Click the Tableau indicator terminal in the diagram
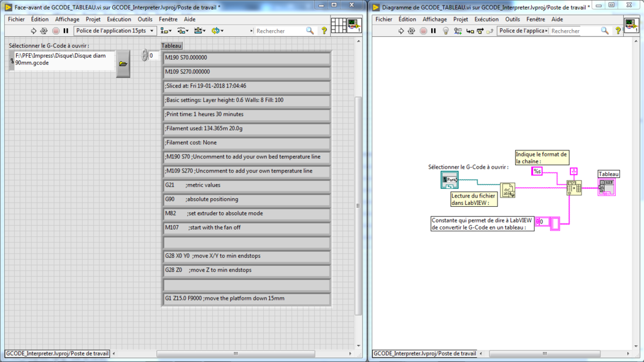This screenshot has width=644, height=362. (x=607, y=187)
